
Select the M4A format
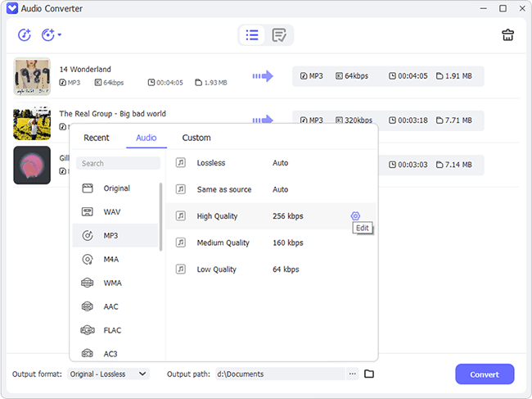(115, 259)
